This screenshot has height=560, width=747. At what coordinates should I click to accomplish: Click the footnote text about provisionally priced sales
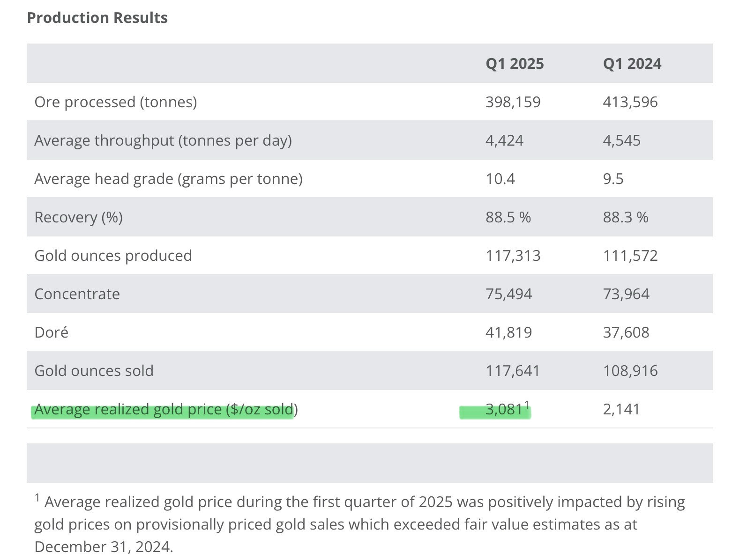point(359,524)
